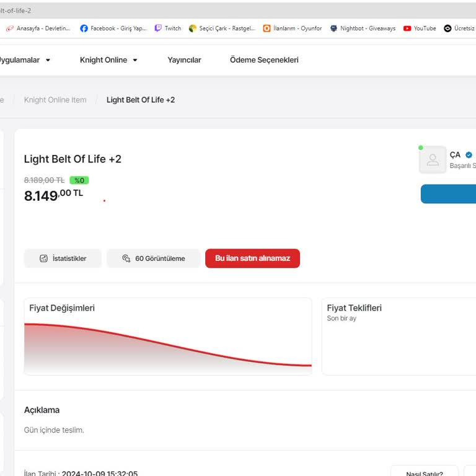The image size is (476, 476).
Task: Click the Gün içinde teslim description
Action: coord(54,430)
